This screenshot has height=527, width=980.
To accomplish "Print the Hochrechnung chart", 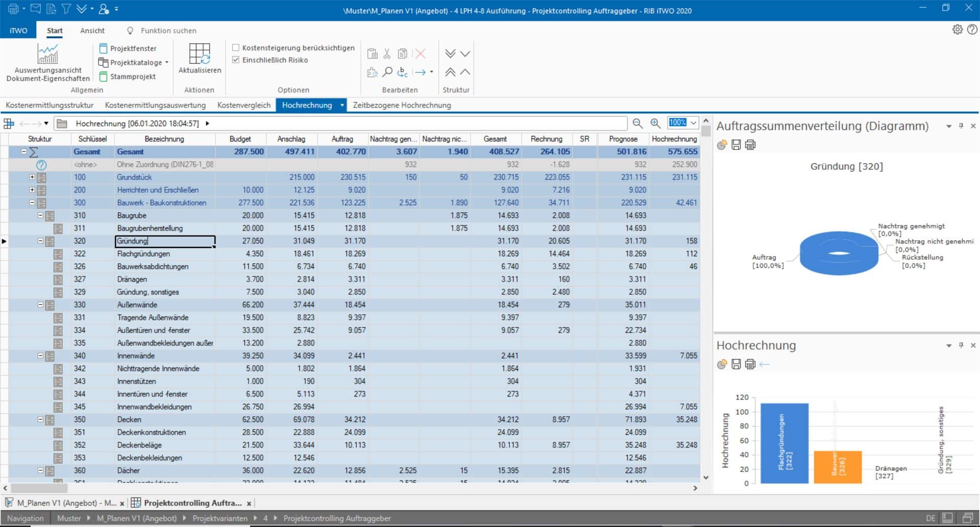I will 750,364.
